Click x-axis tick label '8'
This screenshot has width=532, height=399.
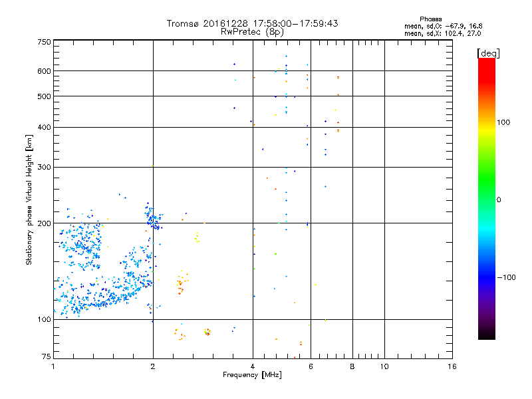352,366
